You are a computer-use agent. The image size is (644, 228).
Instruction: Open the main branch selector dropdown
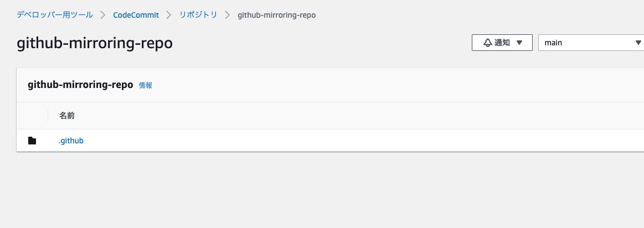pos(587,43)
